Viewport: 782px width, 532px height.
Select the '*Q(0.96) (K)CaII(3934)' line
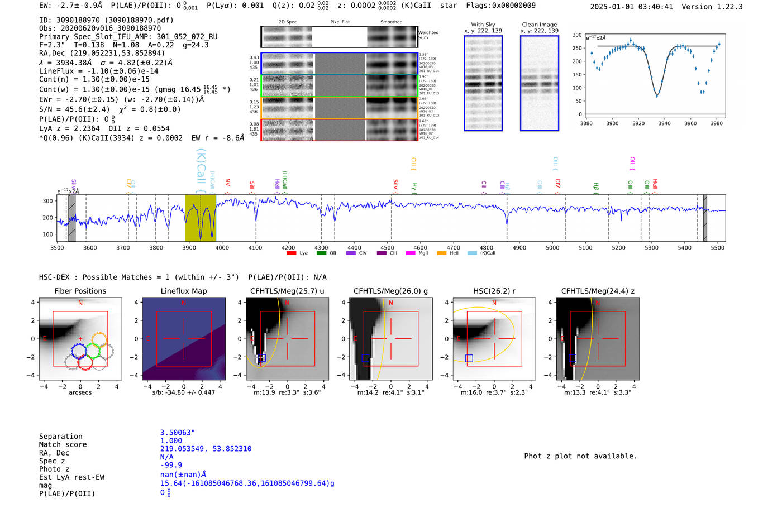tap(141, 138)
